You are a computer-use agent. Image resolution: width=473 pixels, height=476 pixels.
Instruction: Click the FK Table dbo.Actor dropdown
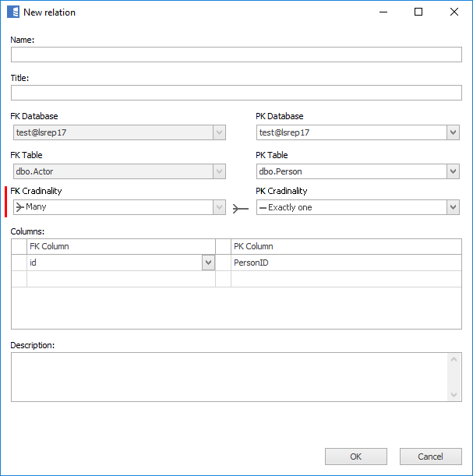[x=118, y=171]
